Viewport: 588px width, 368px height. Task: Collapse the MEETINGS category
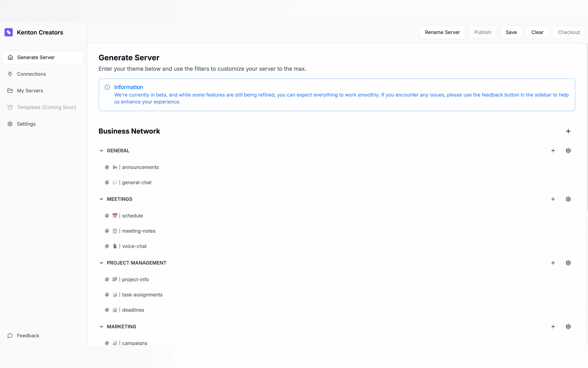click(x=101, y=199)
